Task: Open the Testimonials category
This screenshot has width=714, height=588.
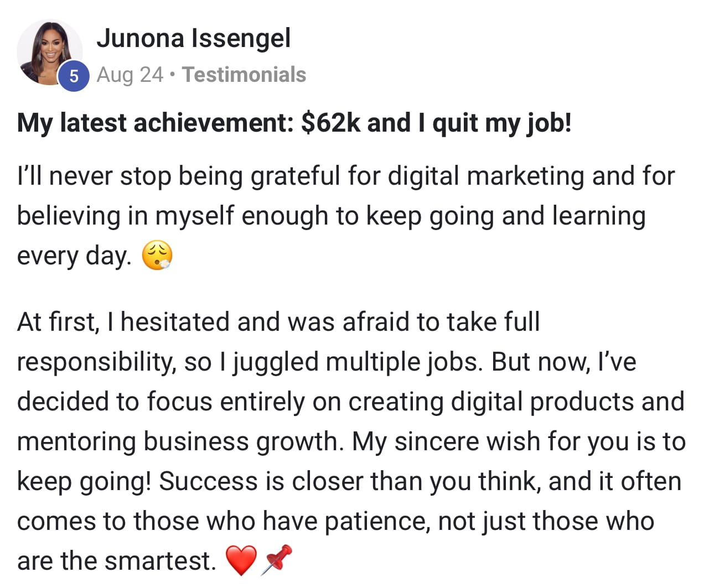Action: (x=244, y=75)
